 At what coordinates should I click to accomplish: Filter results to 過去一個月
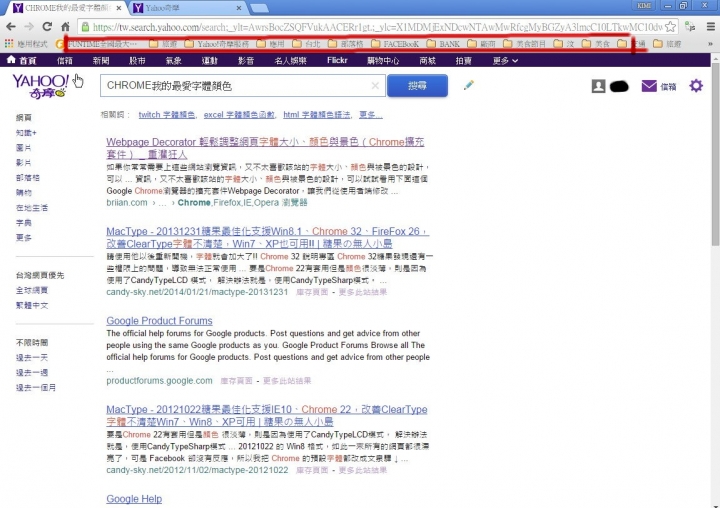(x=36, y=387)
